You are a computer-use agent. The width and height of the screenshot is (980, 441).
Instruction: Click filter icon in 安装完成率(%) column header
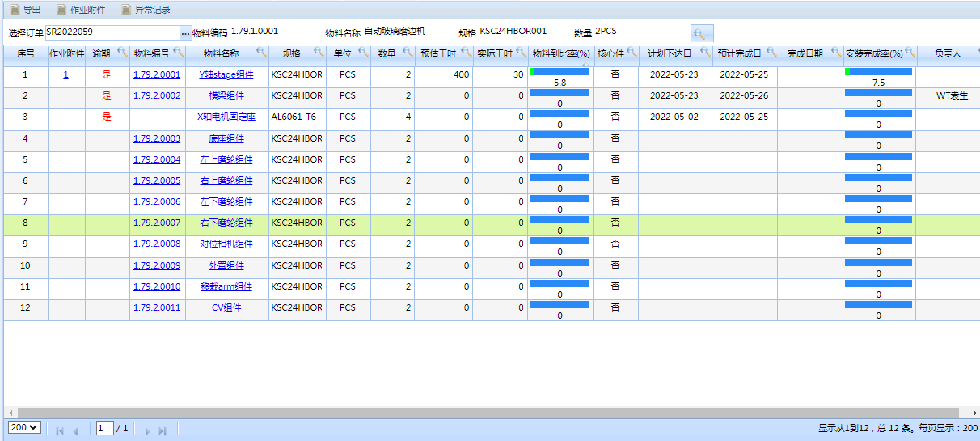coord(910,52)
